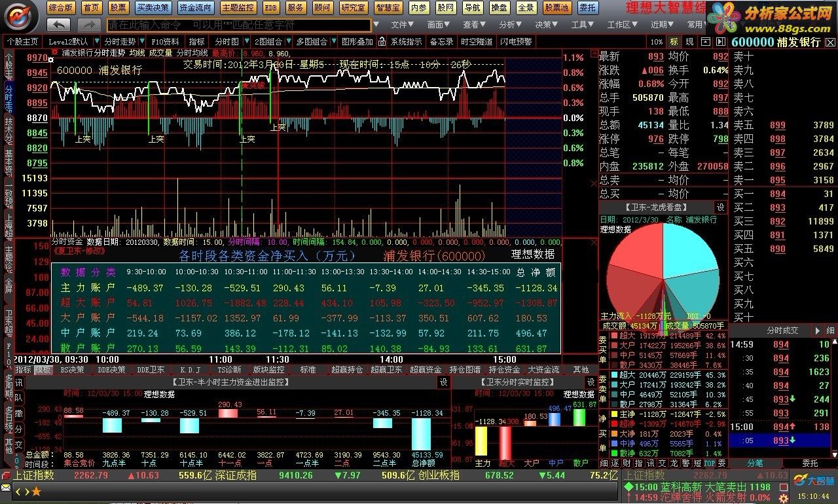Select the 委托 tab at bottom right

point(810,463)
